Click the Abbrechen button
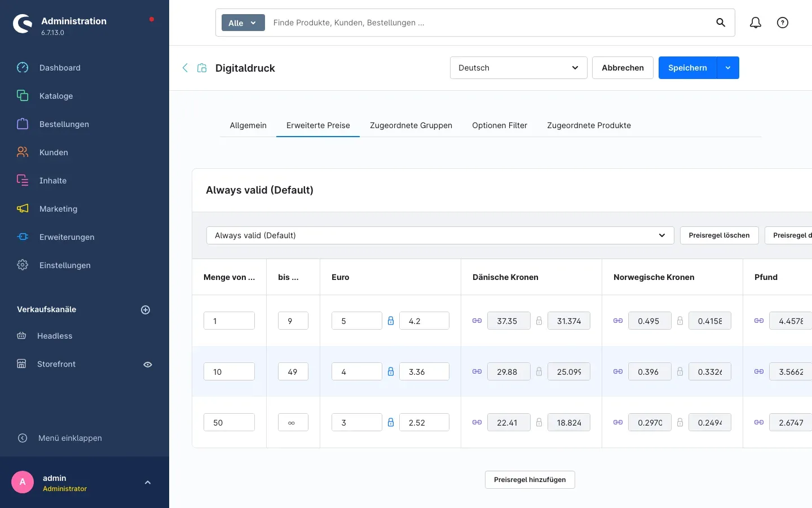Viewport: 812px width, 508px height. click(623, 68)
